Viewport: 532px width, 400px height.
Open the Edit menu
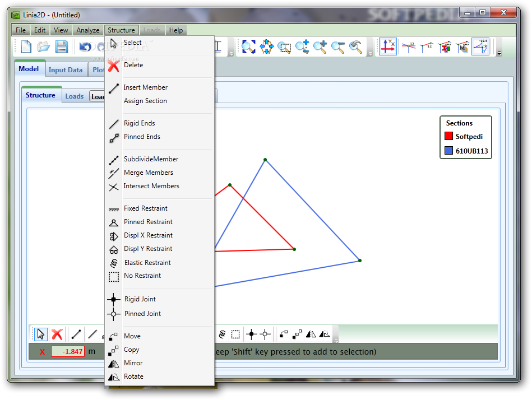coord(40,30)
